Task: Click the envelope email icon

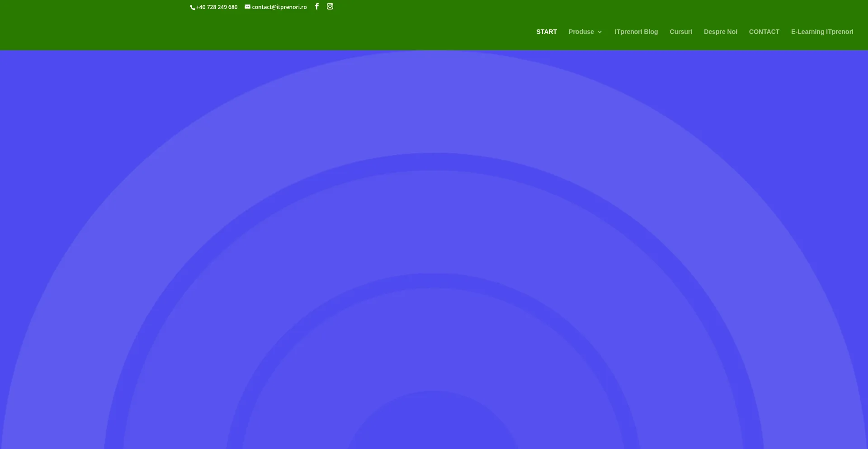Action: pyautogui.click(x=247, y=7)
